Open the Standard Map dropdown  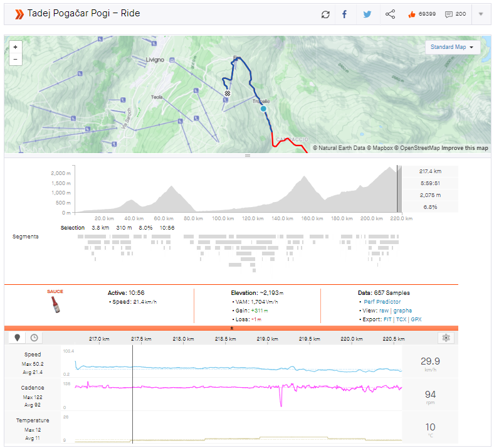[x=452, y=47]
